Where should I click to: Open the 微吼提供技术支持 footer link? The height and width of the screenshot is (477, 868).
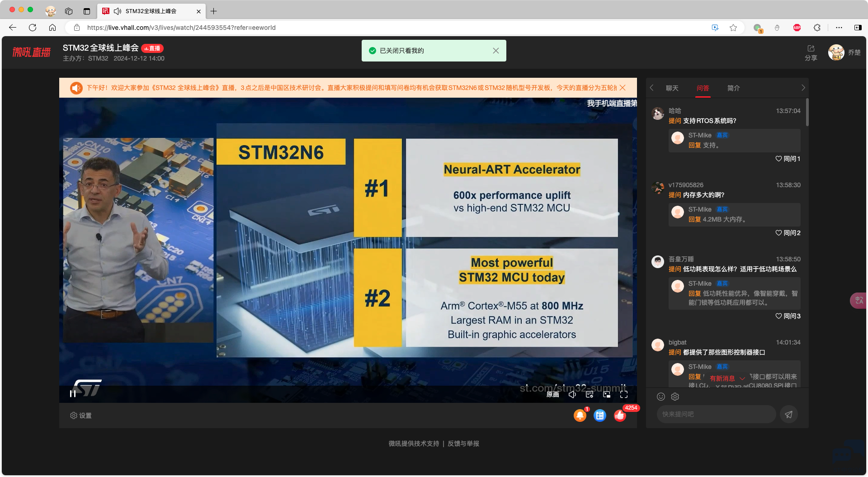coord(414,444)
